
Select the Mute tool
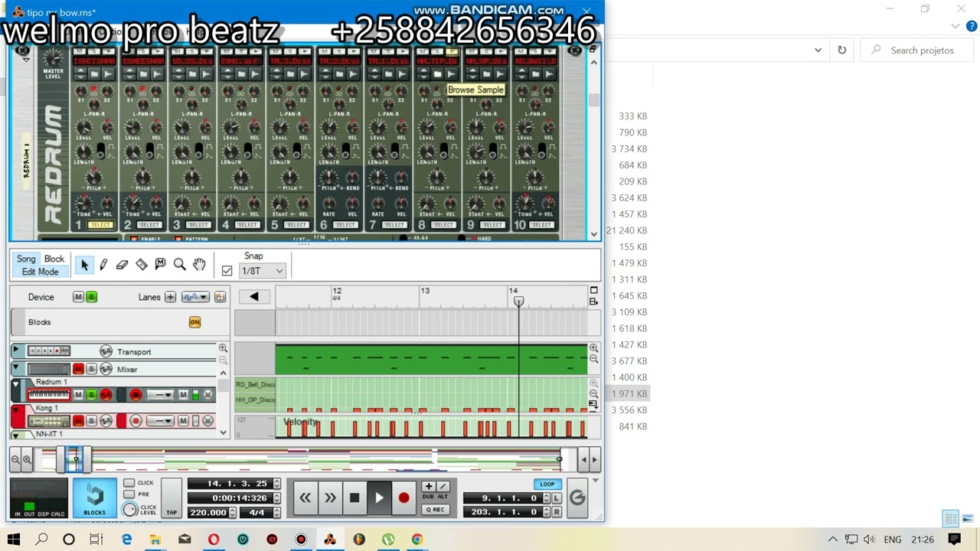pos(160,264)
